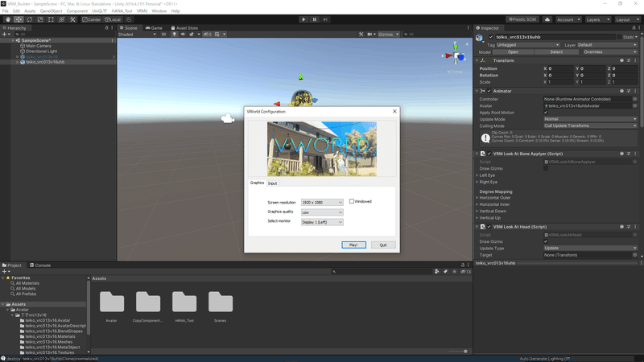Toggle pivot Center button
The width and height of the screenshot is (644, 362).
pos(91,19)
